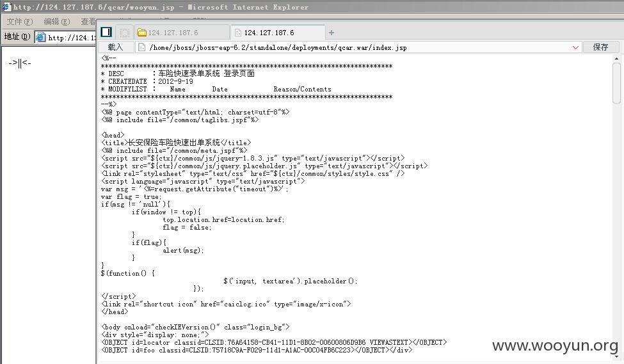Click the style.css stylesheet link line
624x364 pixels.
253,173
